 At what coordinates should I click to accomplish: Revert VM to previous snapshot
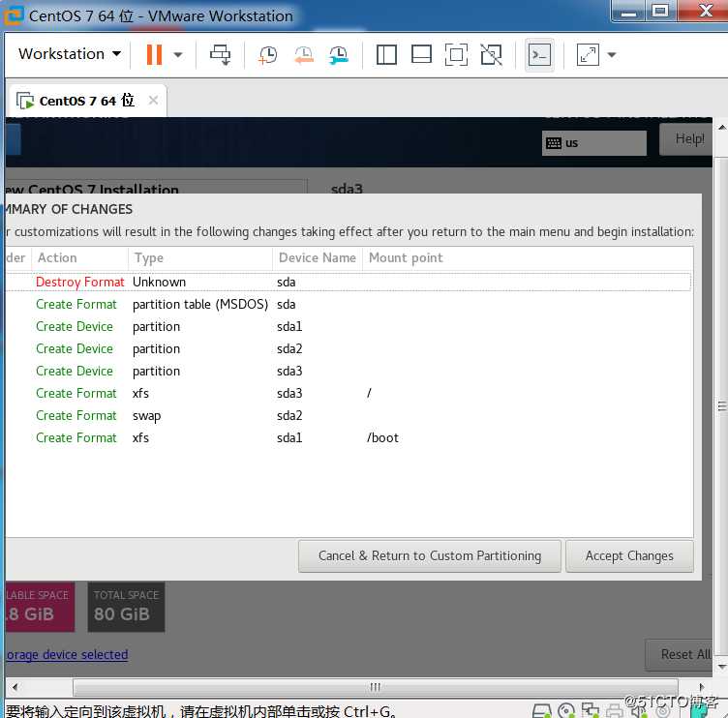pos(304,55)
